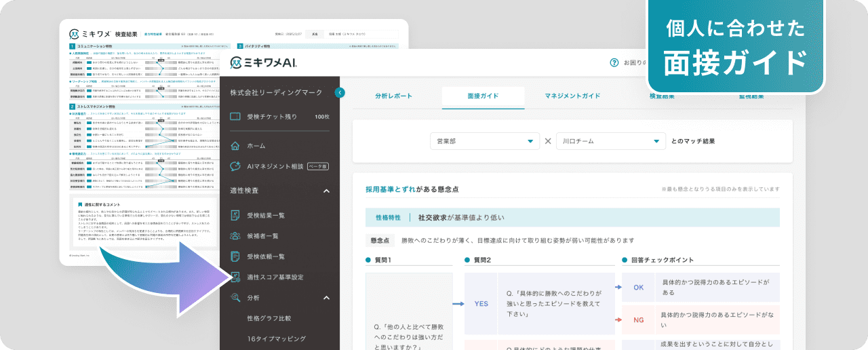Click the NG answer checkpoint label

(x=638, y=319)
